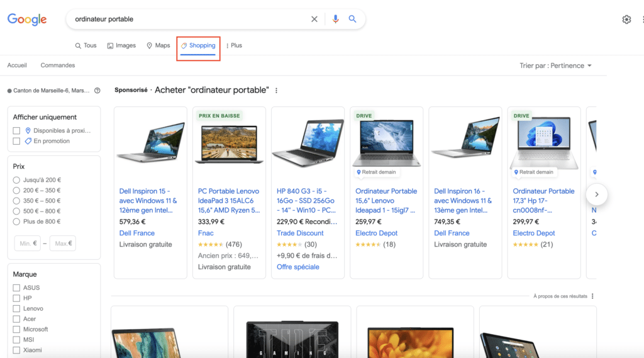Select price range 200 € – 350 €
The width and height of the screenshot is (644, 358).
[16, 190]
